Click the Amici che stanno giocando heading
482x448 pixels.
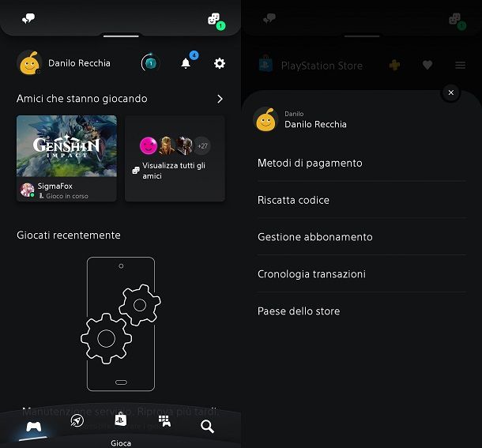point(81,99)
